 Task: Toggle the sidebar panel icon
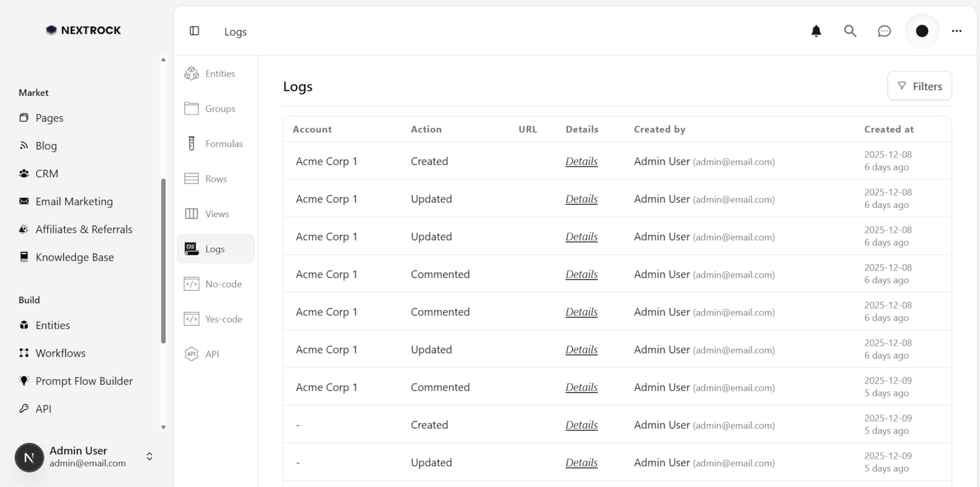(x=194, y=31)
